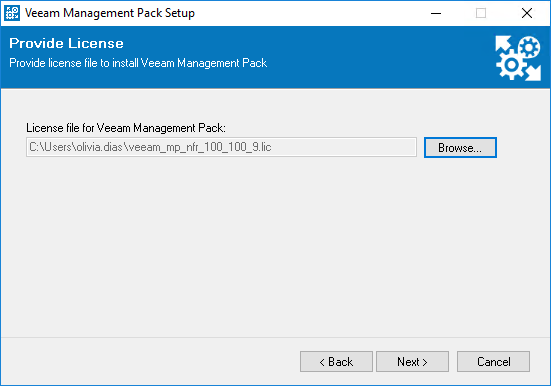Go to previous step with Back button
Screen dimensions: 551x386
[x=336, y=361]
